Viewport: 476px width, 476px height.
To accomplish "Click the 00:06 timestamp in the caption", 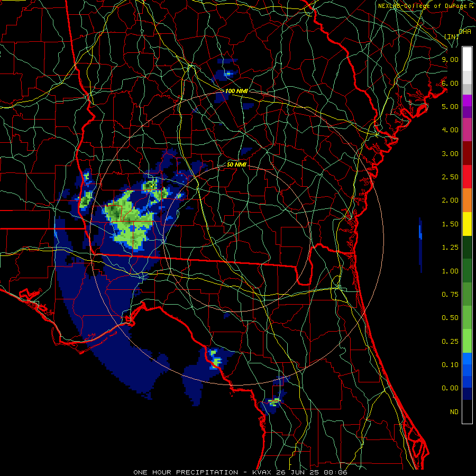I will click(x=335, y=472).
